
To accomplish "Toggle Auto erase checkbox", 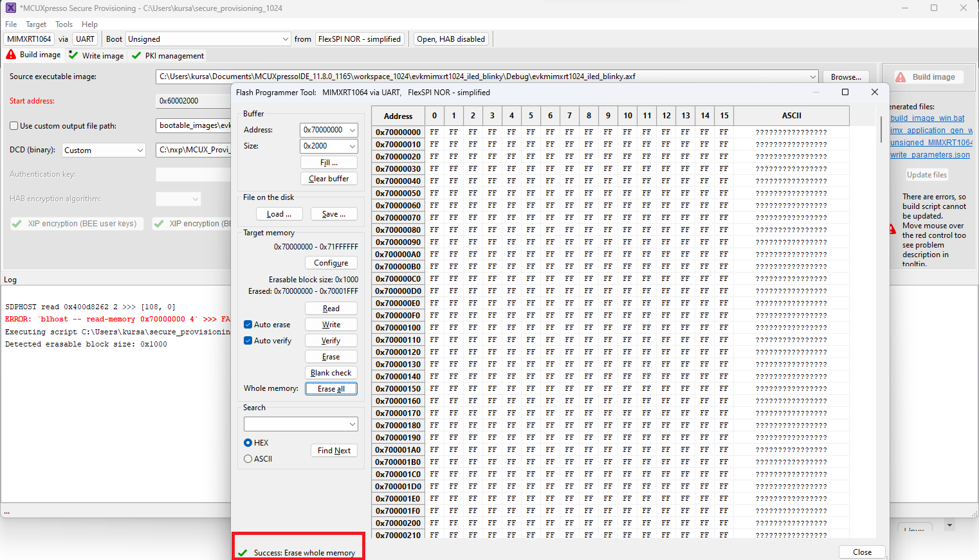I will pos(248,325).
